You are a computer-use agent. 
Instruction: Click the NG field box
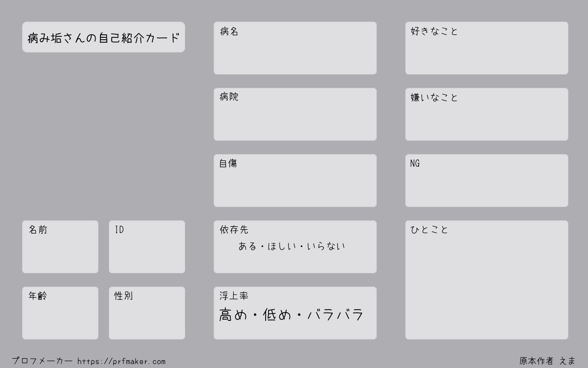pyautogui.click(x=487, y=181)
